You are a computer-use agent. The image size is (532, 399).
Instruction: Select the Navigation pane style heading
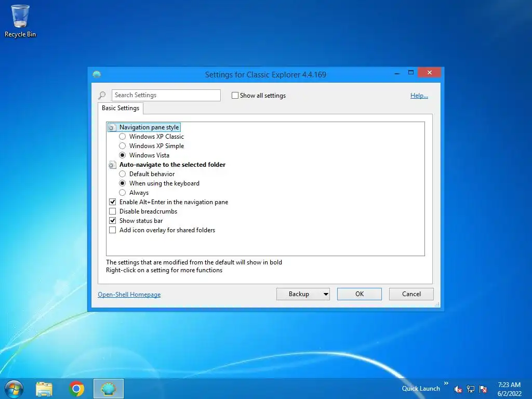tap(149, 128)
